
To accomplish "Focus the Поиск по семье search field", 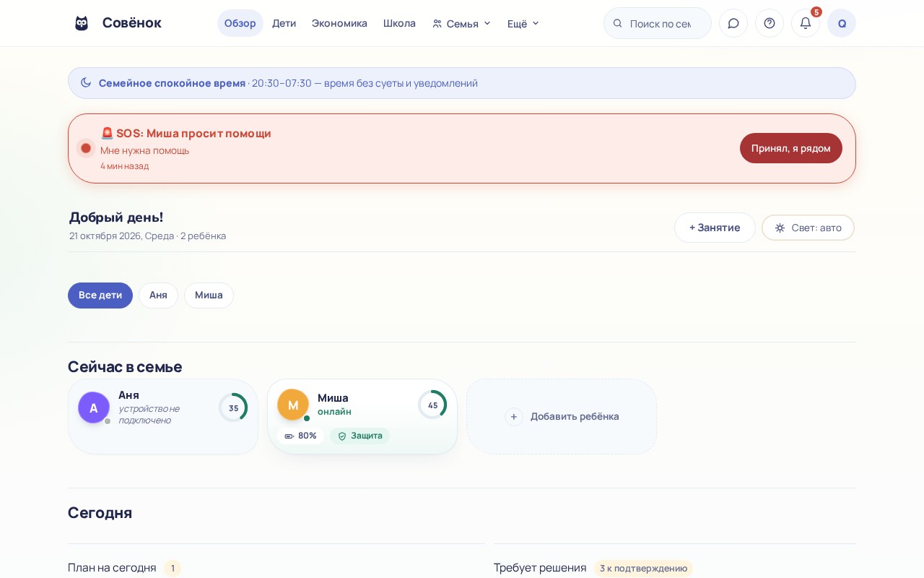I will [658, 23].
